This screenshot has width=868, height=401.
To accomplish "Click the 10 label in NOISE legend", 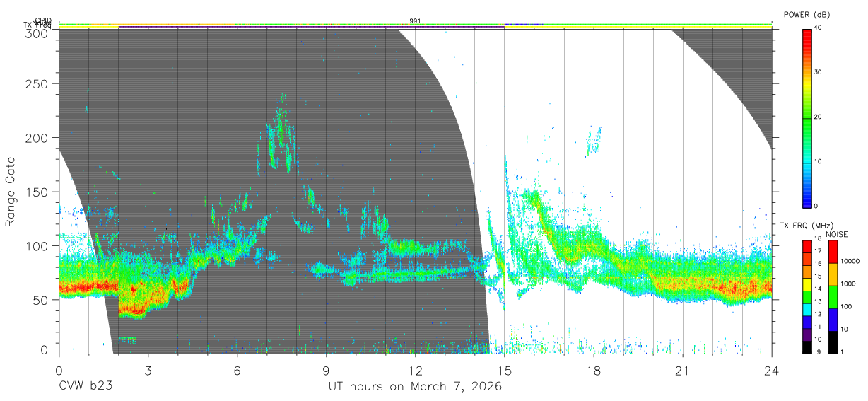I will pos(844,330).
